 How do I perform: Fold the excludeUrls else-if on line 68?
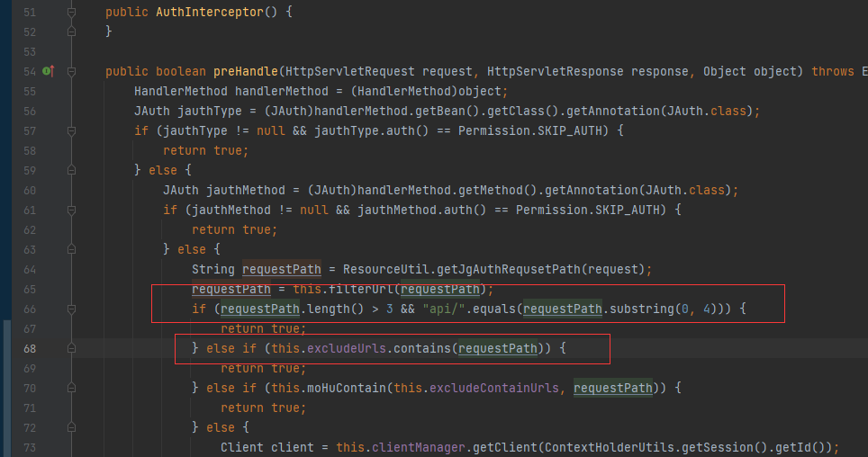pyautogui.click(x=71, y=348)
